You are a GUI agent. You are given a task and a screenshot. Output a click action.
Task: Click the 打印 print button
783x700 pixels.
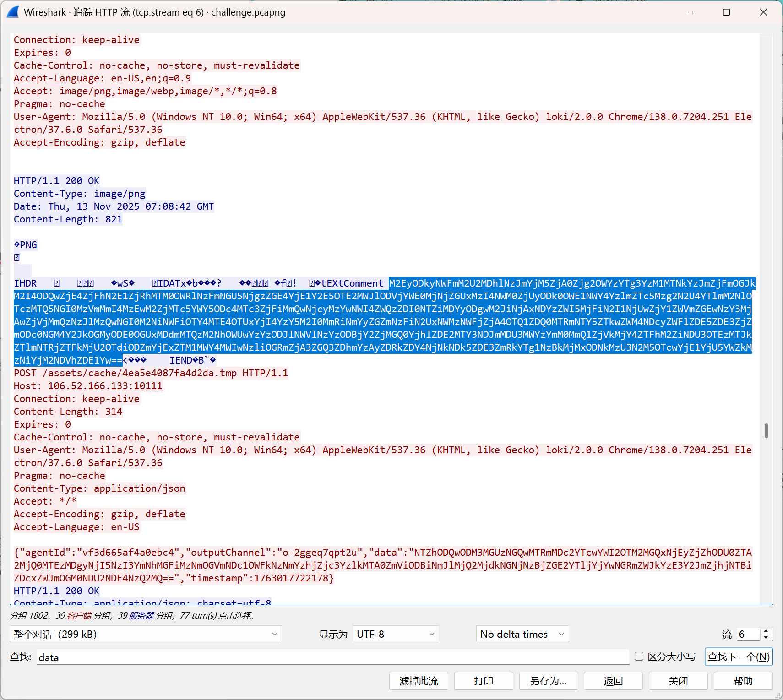pos(484,681)
